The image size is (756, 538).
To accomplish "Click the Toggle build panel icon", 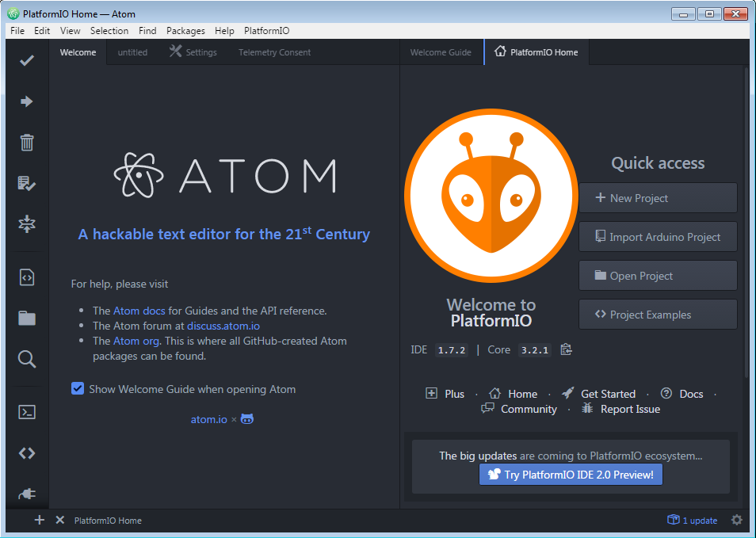I will (26, 223).
